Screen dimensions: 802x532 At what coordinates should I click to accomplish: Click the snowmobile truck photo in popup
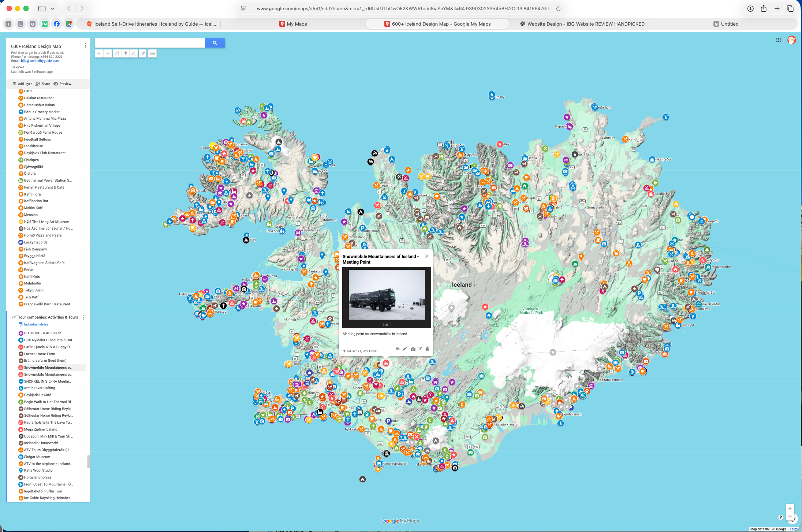pyautogui.click(x=387, y=295)
